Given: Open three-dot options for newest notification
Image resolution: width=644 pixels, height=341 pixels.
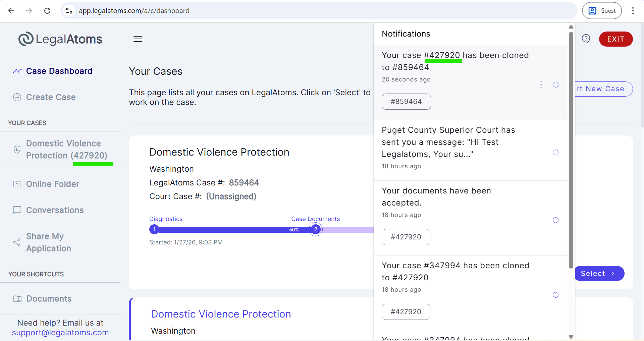Looking at the screenshot, I should click(x=541, y=85).
